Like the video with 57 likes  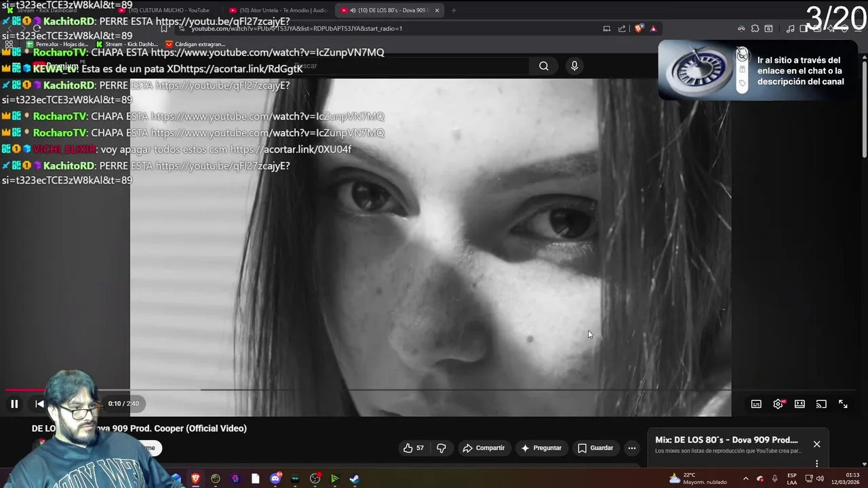pyautogui.click(x=413, y=448)
